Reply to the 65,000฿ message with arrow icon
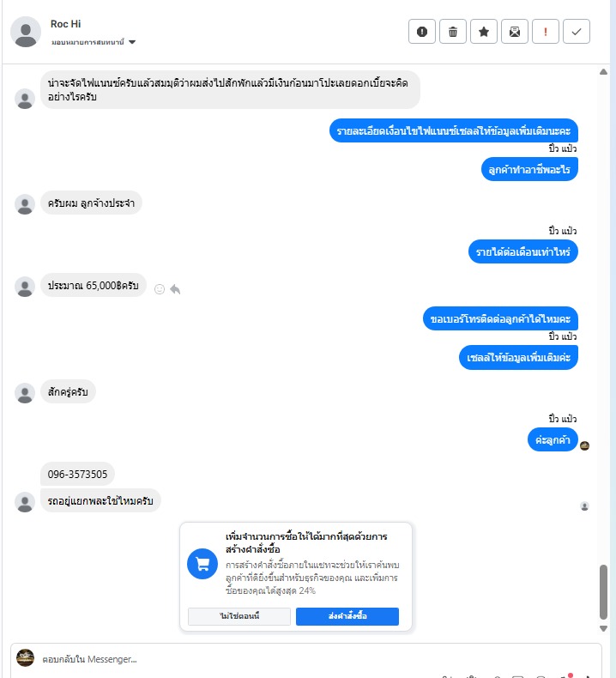 click(x=175, y=289)
